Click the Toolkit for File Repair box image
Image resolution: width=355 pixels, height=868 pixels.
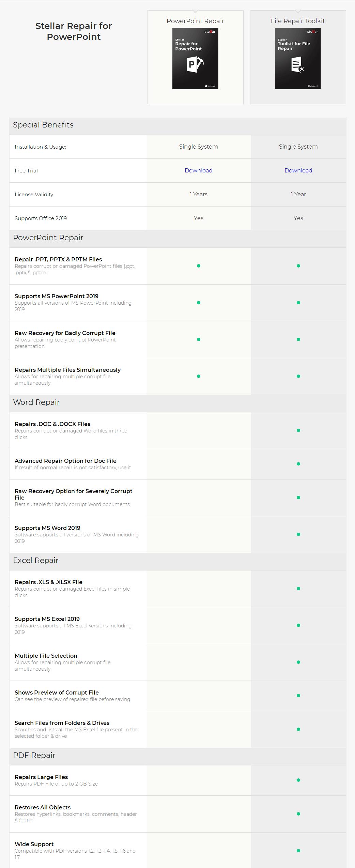(x=298, y=59)
